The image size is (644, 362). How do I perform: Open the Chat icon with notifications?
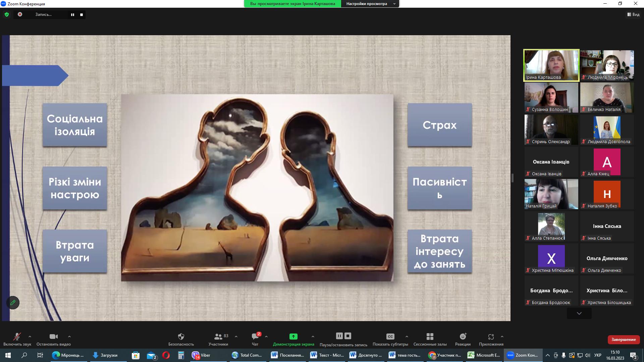pos(255,337)
